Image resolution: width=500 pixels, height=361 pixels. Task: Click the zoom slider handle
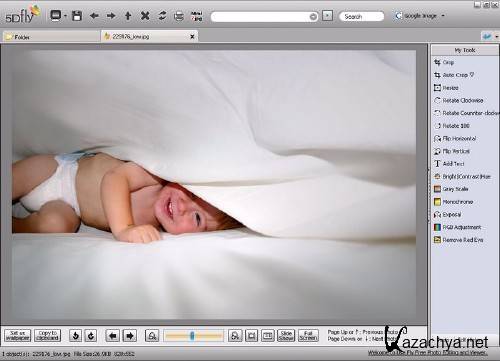click(192, 335)
